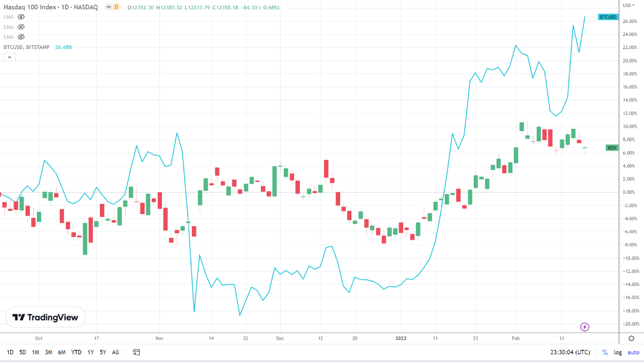This screenshot has width=644, height=362.
Task: Open the TradingView logo link
Action: point(45,317)
